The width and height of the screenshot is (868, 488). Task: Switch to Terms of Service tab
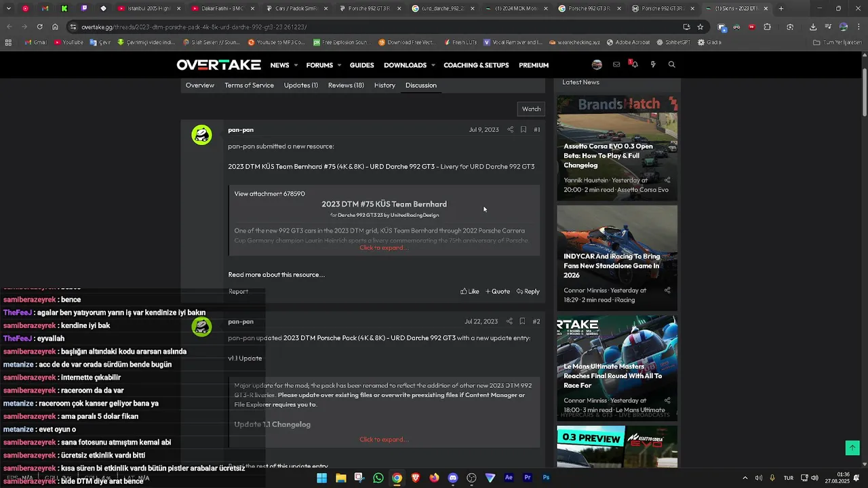[249, 85]
